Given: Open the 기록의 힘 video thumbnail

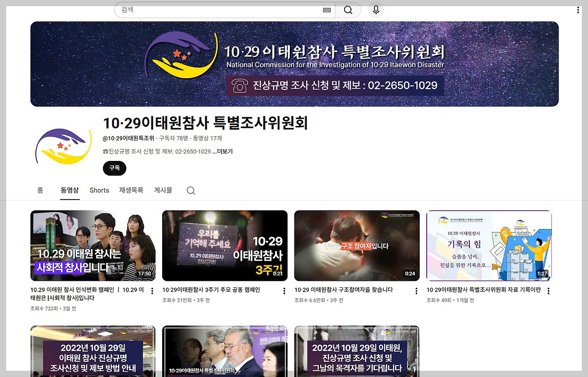Looking at the screenshot, I should coord(488,246).
